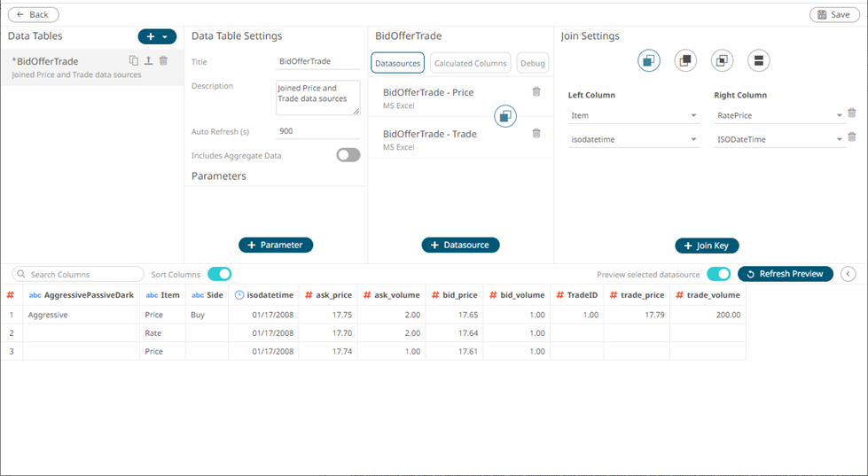Click the Refresh Preview button
The width and height of the screenshot is (868, 476).
[x=785, y=274]
